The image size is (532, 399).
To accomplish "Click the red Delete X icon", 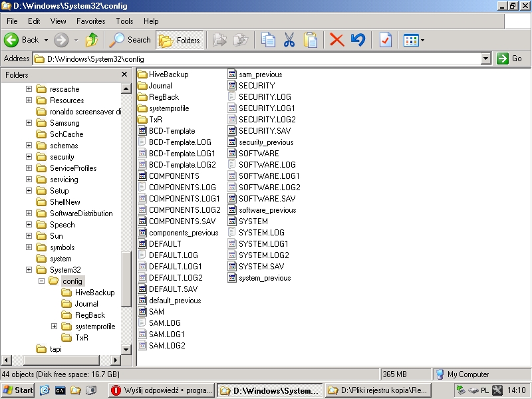I will click(337, 40).
